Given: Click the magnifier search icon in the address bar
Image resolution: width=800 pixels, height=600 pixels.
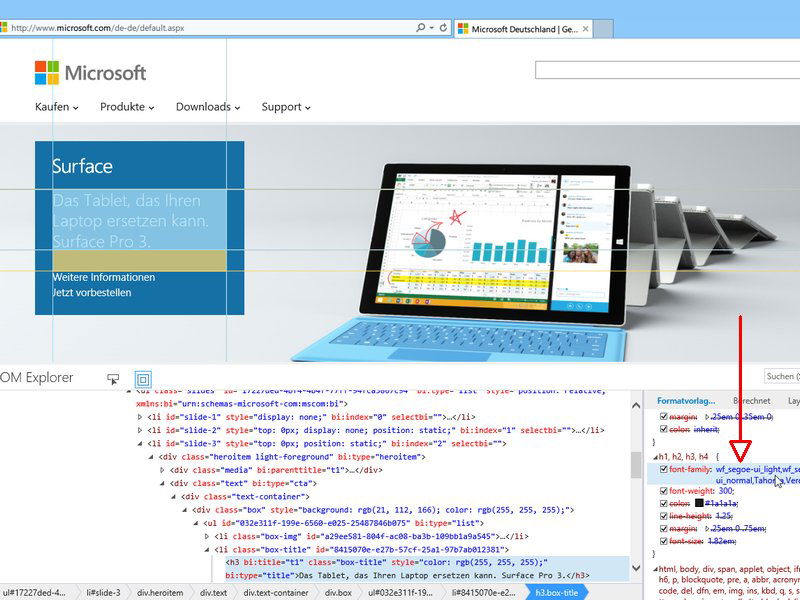Looking at the screenshot, I should tap(420, 28).
